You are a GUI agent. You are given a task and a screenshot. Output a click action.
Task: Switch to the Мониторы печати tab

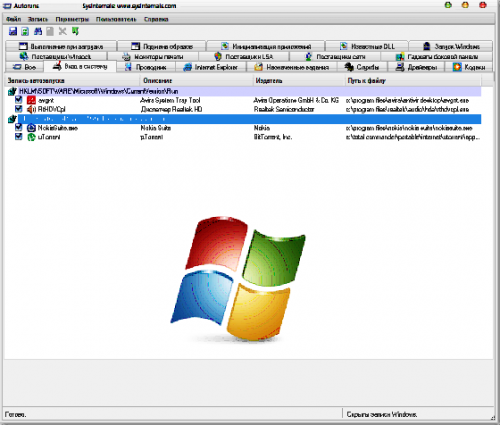[x=153, y=56]
